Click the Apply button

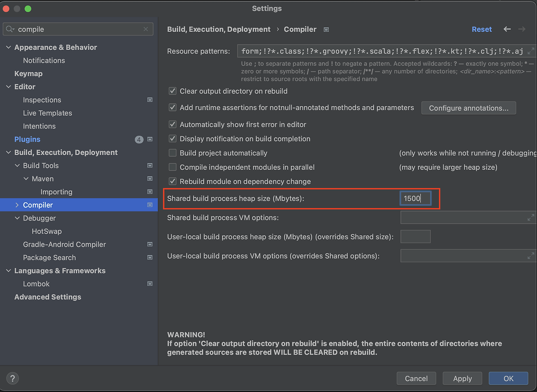[x=462, y=378]
